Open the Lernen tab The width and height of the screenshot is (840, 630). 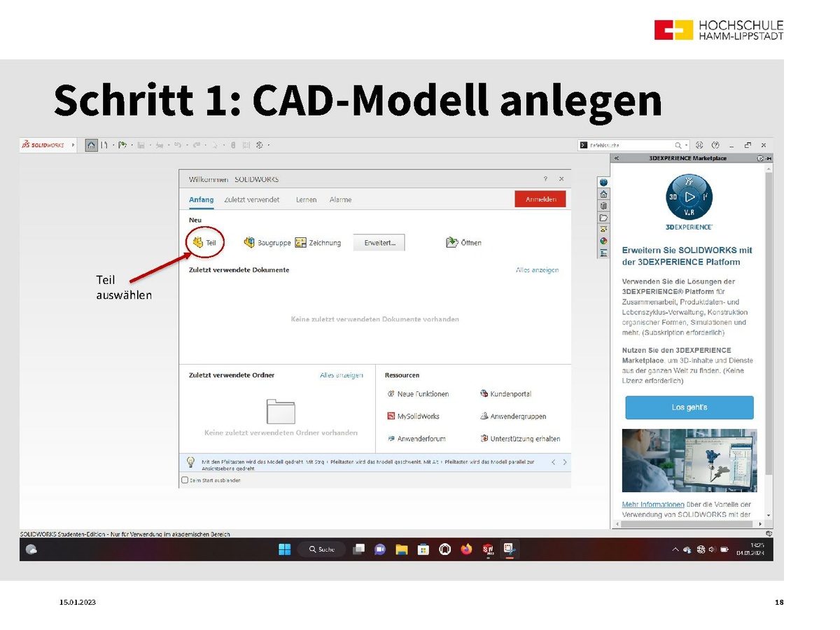pyautogui.click(x=306, y=199)
